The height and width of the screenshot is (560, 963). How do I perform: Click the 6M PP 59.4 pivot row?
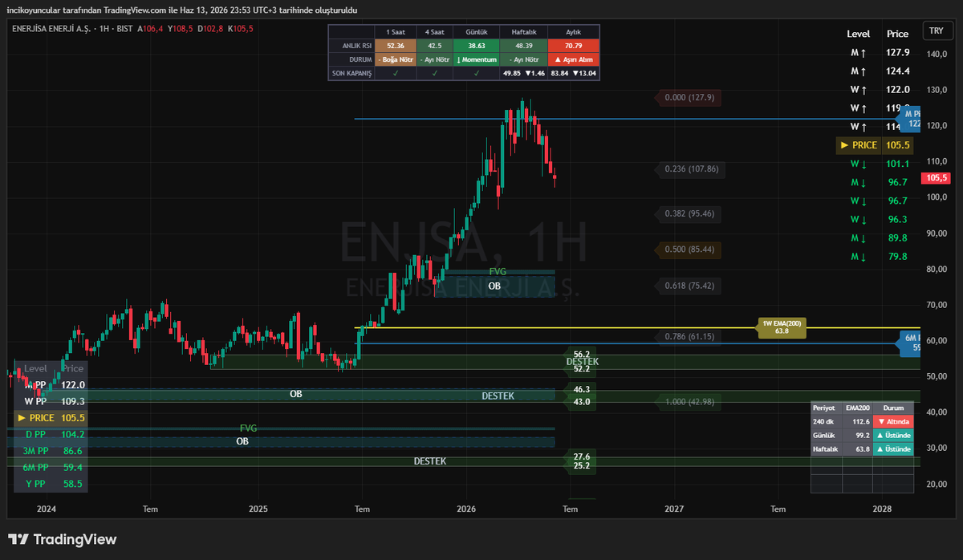tap(50, 467)
